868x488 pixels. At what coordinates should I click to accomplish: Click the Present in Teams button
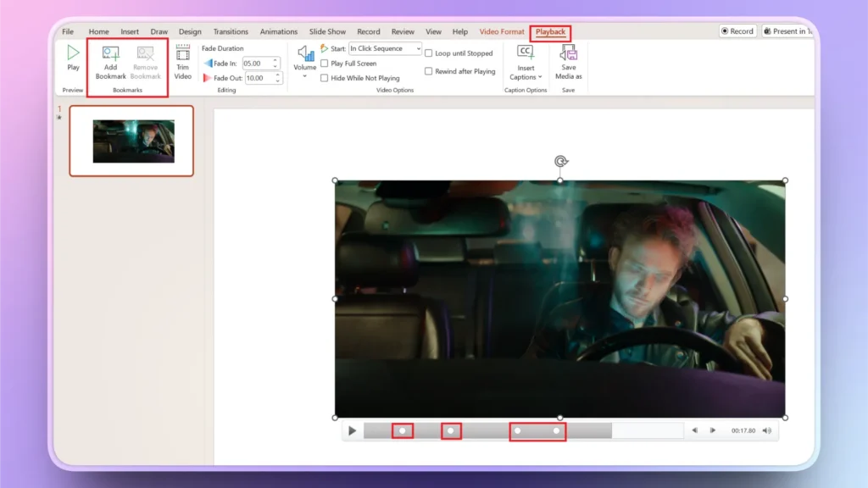[787, 31]
